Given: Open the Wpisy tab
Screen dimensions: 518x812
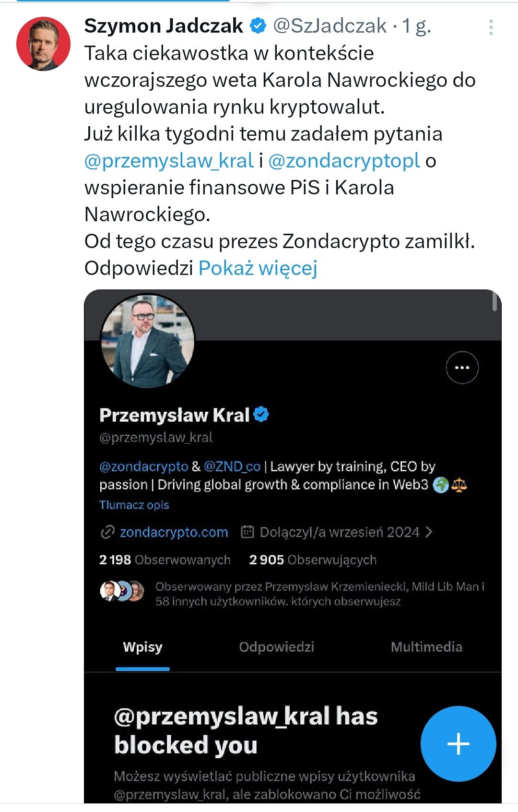Looking at the screenshot, I should [142, 647].
